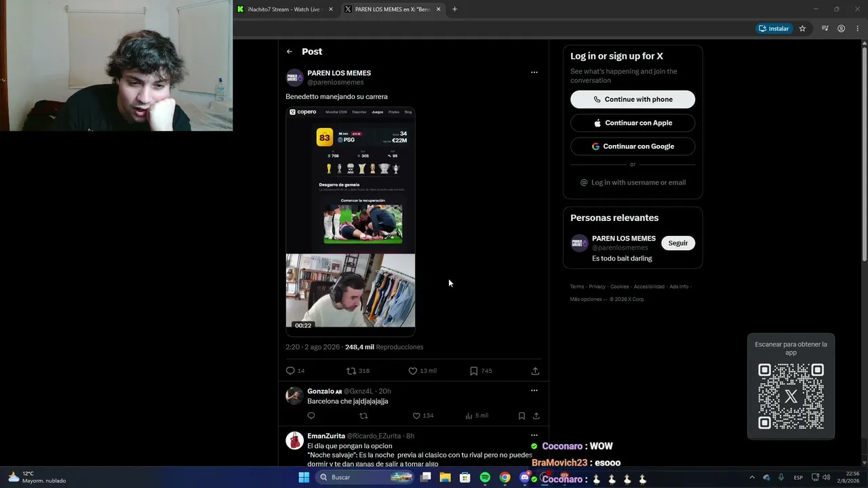
Task: View analytics on Gonzalo's comment
Action: coord(469,415)
